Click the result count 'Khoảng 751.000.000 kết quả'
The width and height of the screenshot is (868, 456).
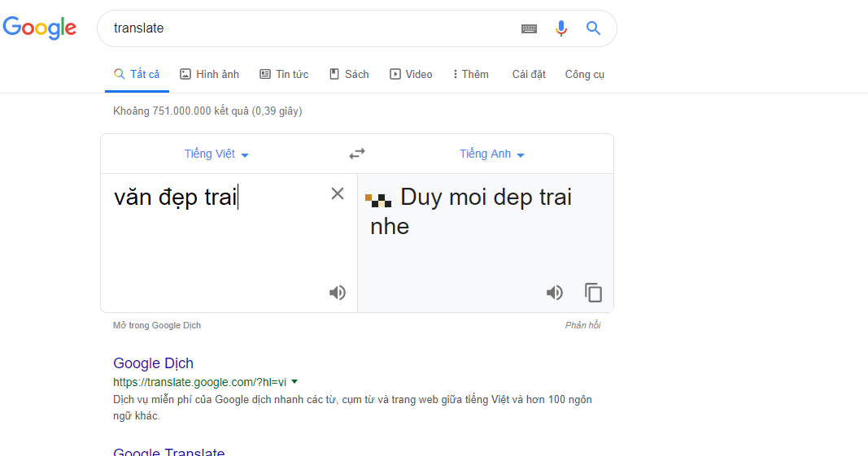point(181,111)
